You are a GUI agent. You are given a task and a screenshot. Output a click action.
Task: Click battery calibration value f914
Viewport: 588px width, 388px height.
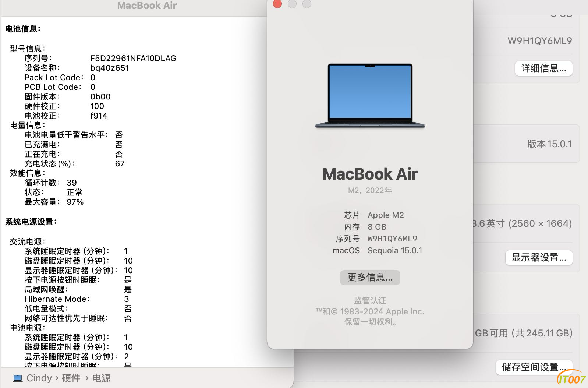(x=99, y=116)
